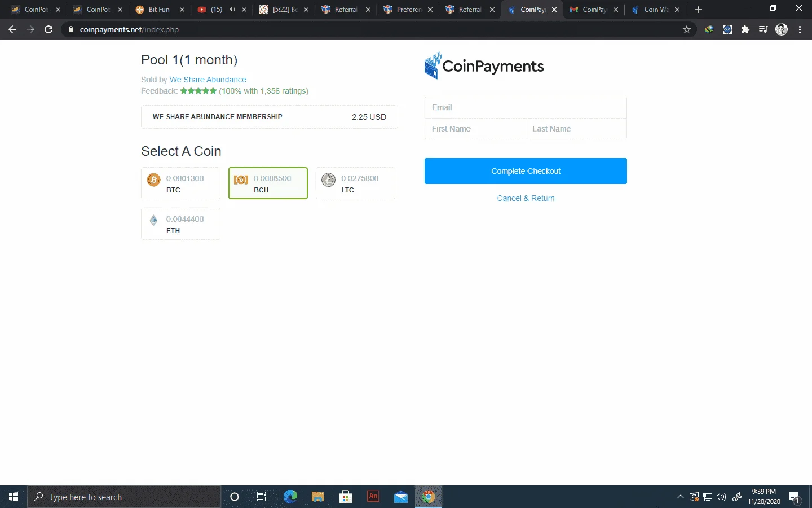Select the BTC coin option

tap(180, 183)
